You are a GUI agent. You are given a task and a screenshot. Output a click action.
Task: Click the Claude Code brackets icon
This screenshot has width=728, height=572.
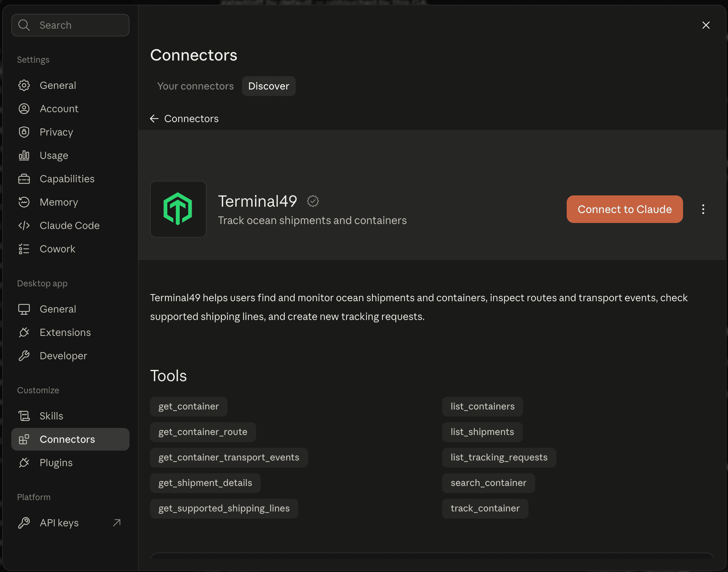point(24,225)
